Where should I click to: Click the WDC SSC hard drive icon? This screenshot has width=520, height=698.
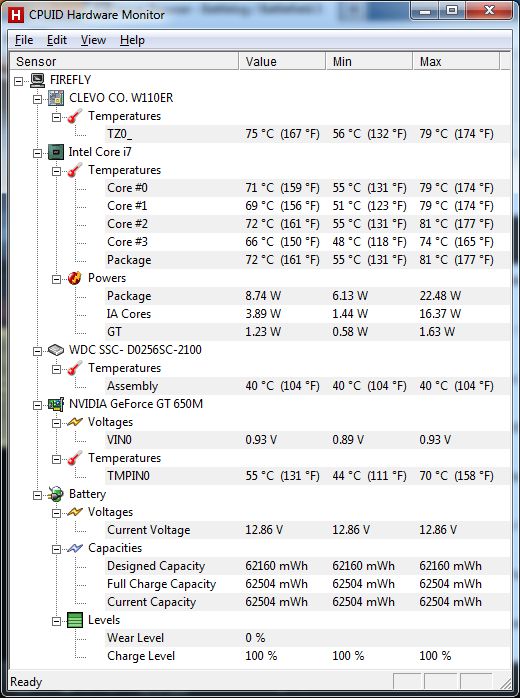click(56, 350)
